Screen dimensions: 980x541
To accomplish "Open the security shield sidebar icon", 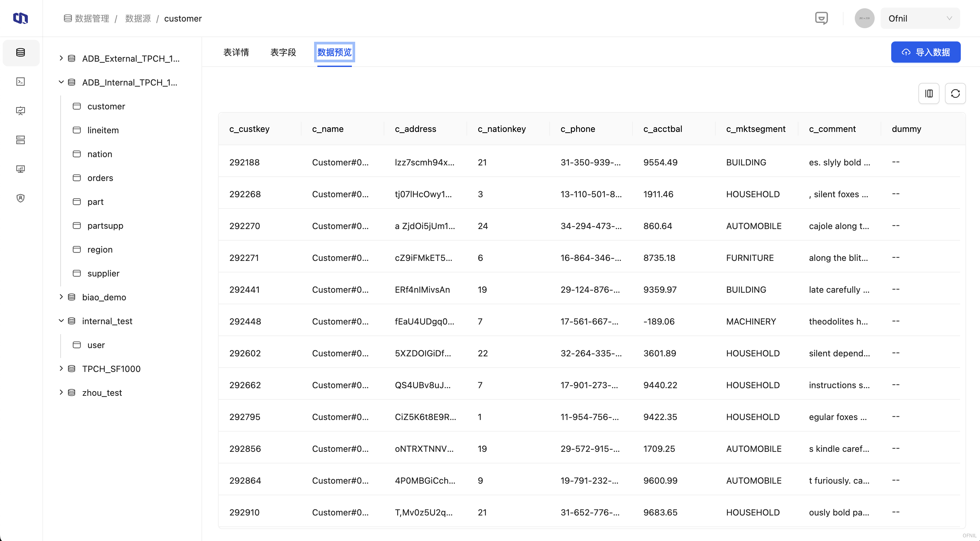I will [21, 198].
